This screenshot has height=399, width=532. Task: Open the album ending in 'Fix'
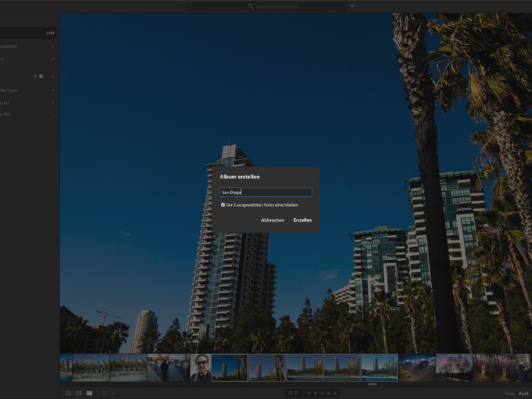pyautogui.click(x=28, y=103)
